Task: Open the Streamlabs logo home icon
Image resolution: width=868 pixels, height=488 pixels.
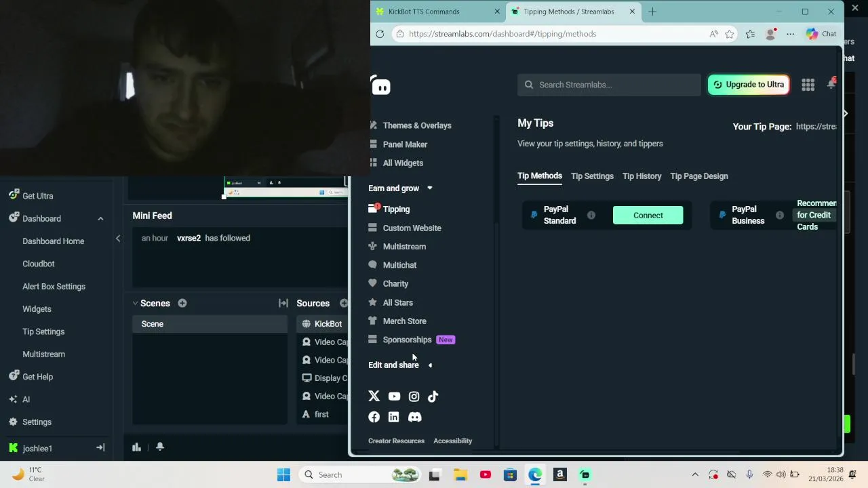Action: click(x=381, y=87)
